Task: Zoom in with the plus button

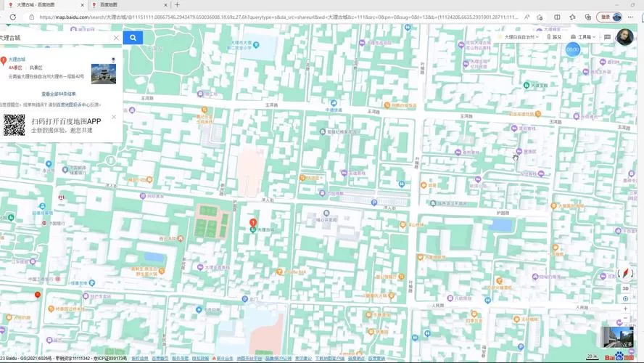Action: pos(626,309)
